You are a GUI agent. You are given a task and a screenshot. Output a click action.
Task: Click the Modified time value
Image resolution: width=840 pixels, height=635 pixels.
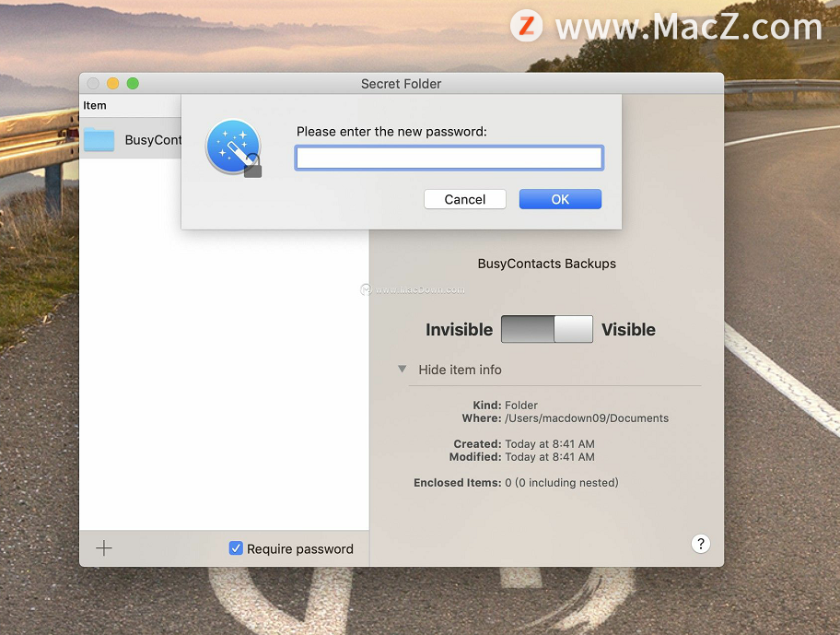(550, 457)
